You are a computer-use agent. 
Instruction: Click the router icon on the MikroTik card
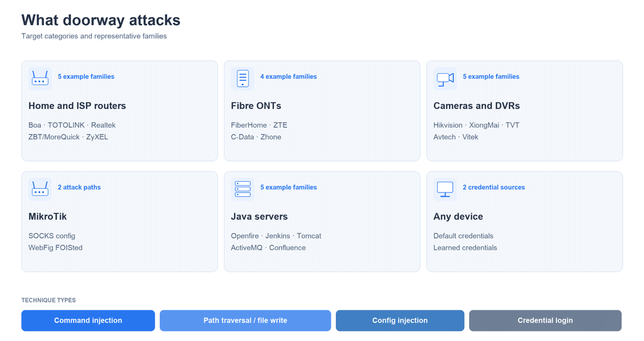tap(40, 189)
